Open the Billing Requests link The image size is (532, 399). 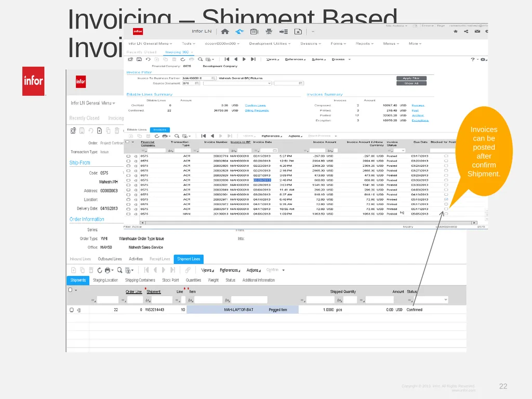coord(257,111)
